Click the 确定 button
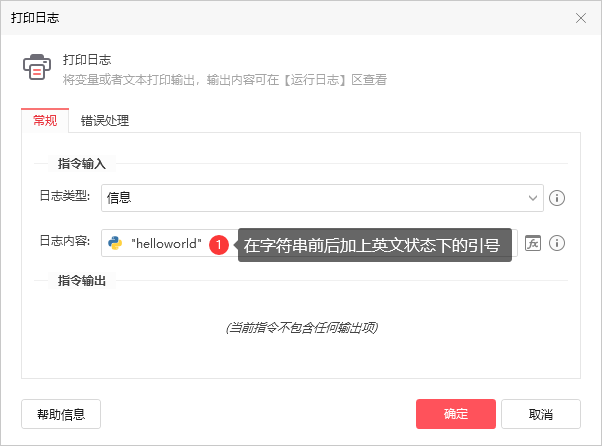 coord(456,414)
